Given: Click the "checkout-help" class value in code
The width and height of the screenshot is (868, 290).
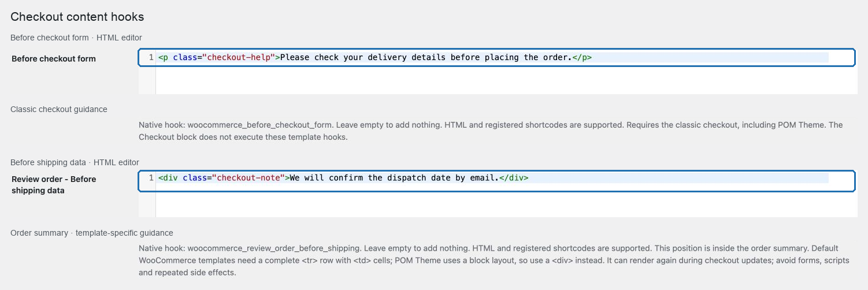Looking at the screenshot, I should coord(238,57).
